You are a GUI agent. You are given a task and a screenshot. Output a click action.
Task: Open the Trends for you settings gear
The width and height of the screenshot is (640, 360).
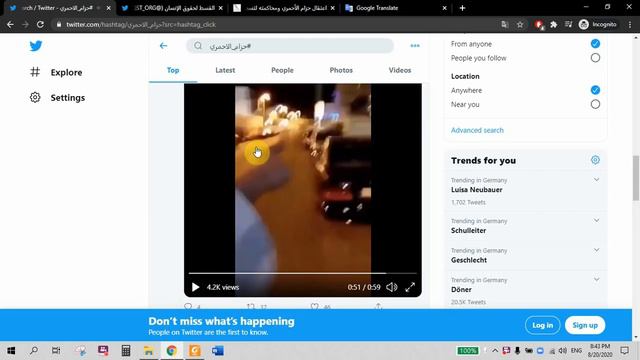595,160
